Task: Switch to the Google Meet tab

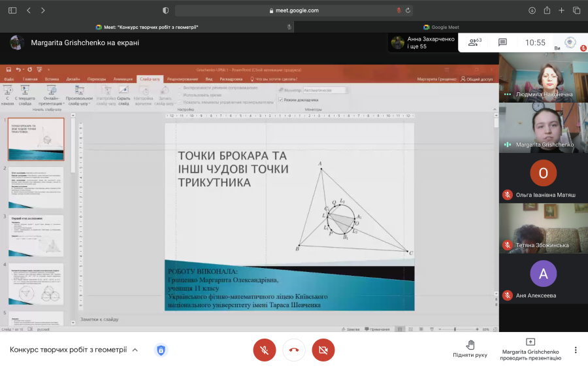Action: [x=441, y=27]
